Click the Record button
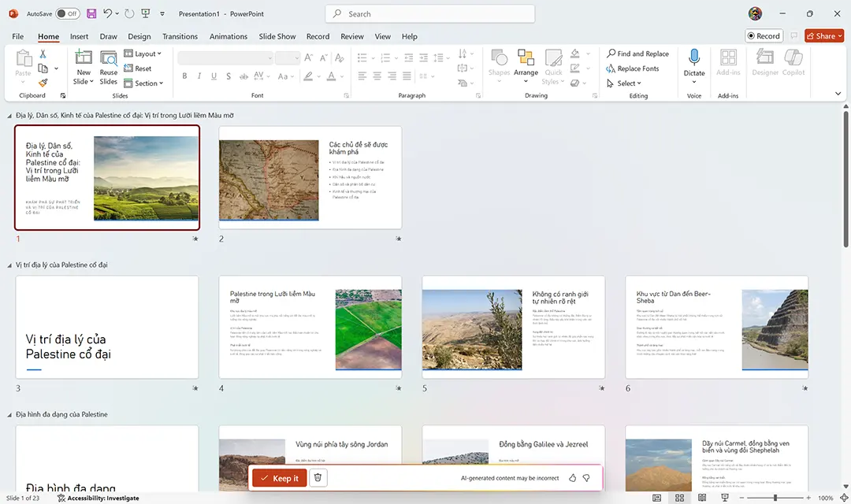Screen dimensions: 851x504 pos(763,35)
